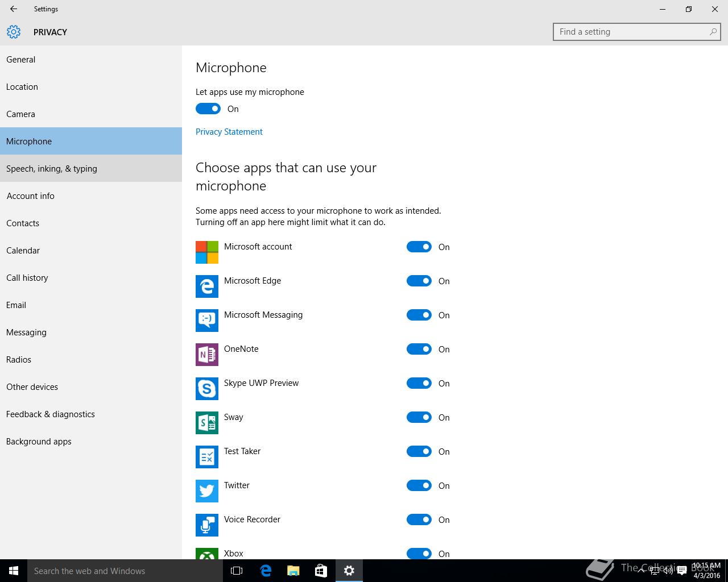The image size is (728, 582).
Task: Click the Microsoft Messaging app icon
Action: (x=207, y=321)
